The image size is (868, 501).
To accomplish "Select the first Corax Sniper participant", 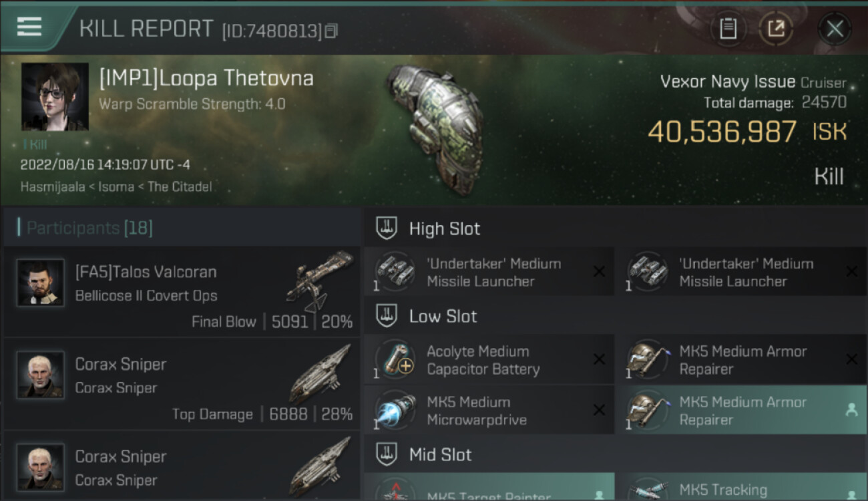I will point(182,383).
